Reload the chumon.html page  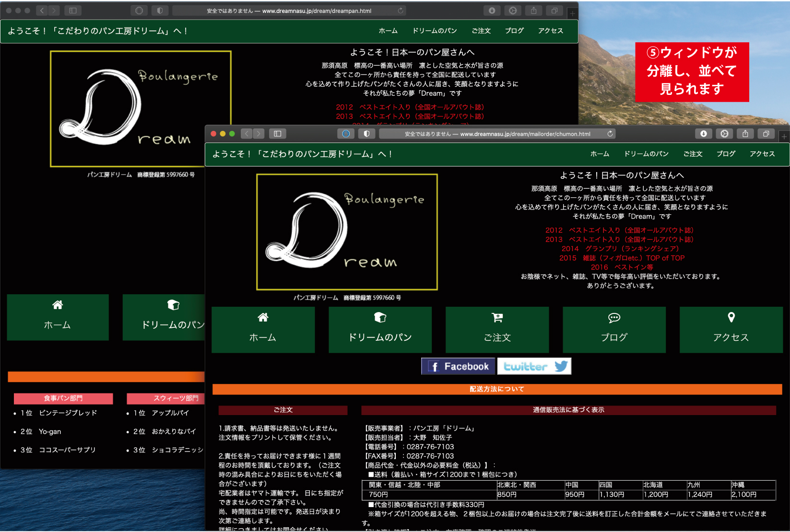610,134
